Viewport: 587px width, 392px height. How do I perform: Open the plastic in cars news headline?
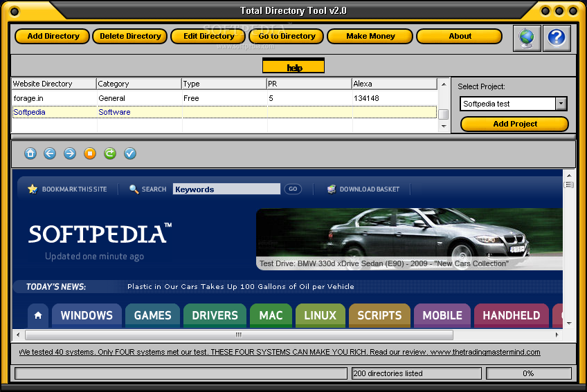(240, 286)
